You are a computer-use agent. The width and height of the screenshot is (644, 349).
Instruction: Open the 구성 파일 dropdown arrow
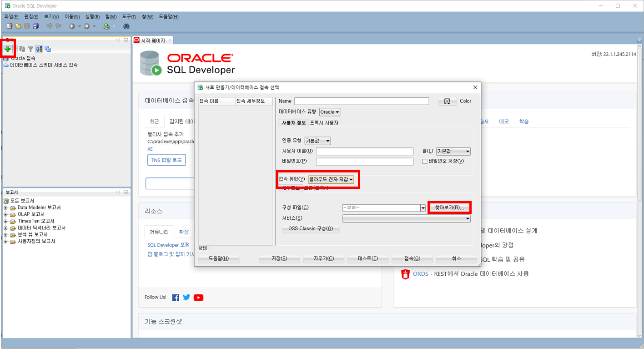click(423, 208)
